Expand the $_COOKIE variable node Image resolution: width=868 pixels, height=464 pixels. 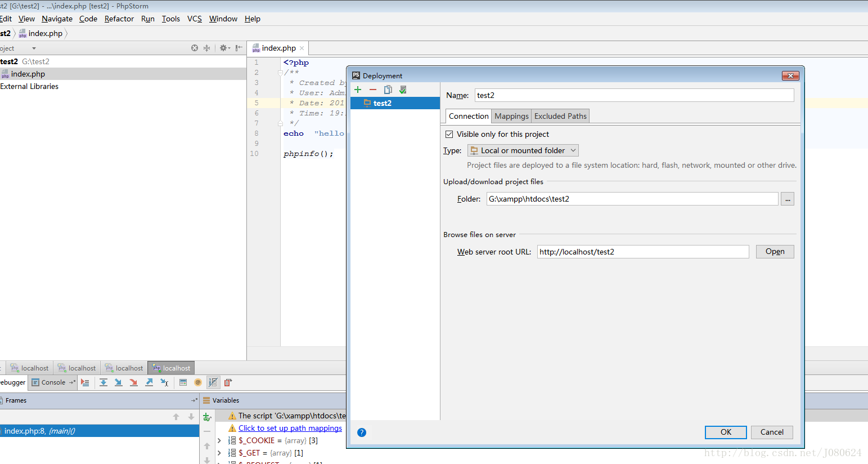pyautogui.click(x=219, y=440)
